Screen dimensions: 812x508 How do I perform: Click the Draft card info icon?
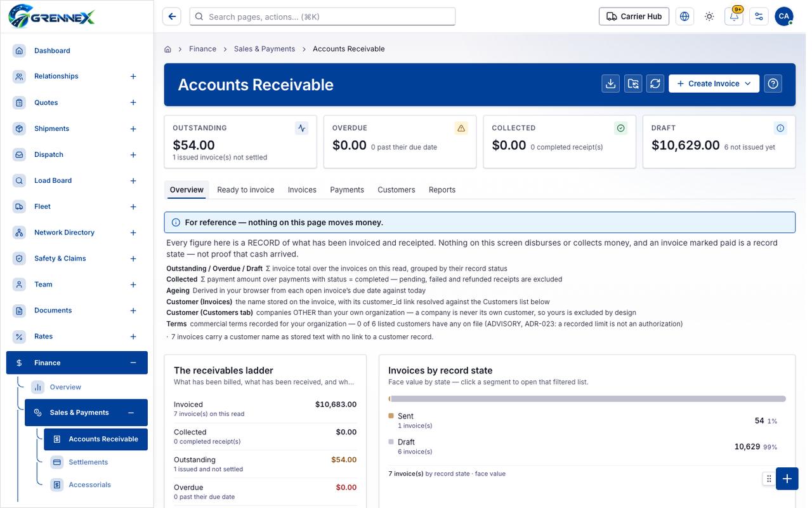[780, 128]
